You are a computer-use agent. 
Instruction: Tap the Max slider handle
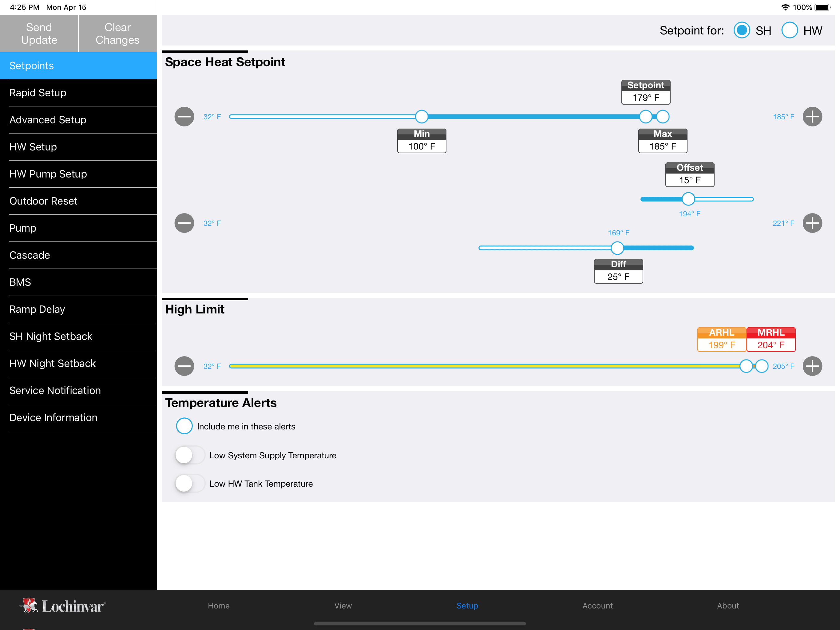[x=663, y=117]
